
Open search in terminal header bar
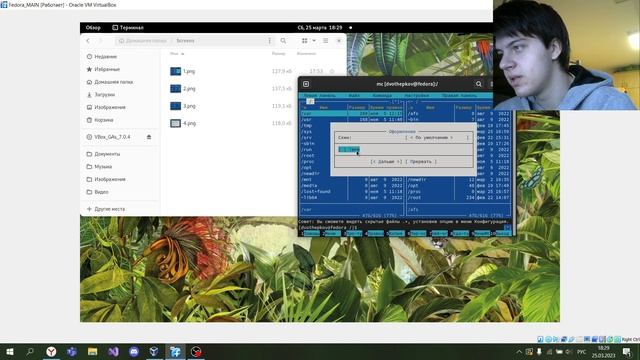click(478, 84)
